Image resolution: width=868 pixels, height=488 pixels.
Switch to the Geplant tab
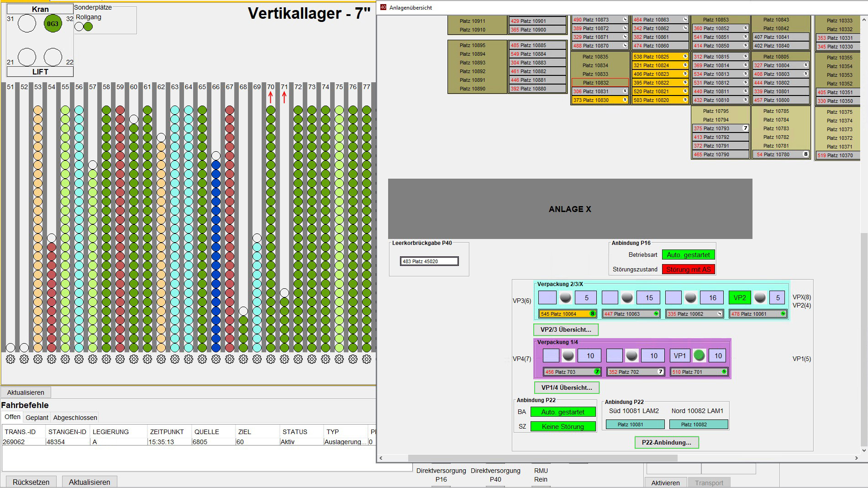37,417
